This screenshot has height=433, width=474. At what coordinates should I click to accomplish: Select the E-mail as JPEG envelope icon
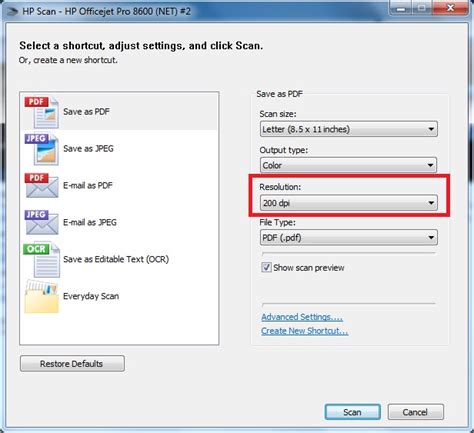click(x=42, y=222)
